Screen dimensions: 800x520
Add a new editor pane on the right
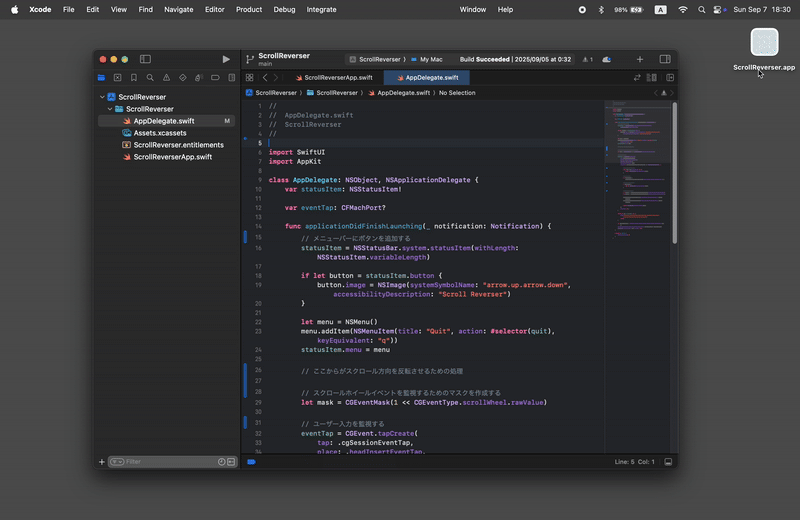(x=670, y=78)
